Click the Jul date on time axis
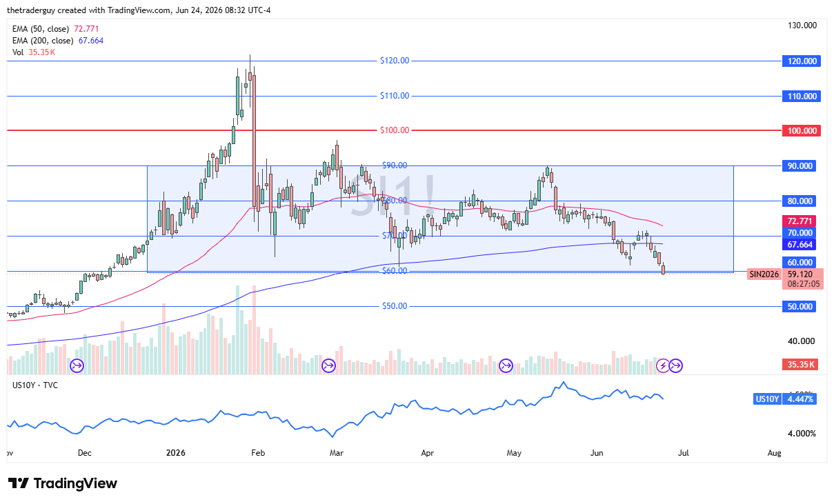Image resolution: width=834 pixels, height=504 pixels. pos(683,453)
